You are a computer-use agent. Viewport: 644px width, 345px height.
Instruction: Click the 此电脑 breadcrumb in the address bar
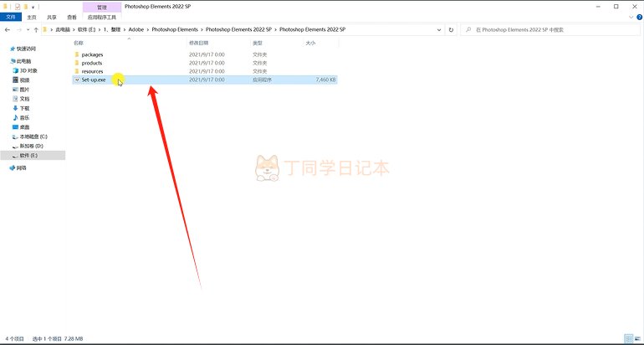(63, 29)
